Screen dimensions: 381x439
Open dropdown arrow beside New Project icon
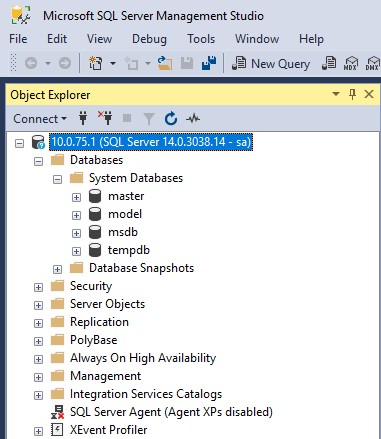113,63
